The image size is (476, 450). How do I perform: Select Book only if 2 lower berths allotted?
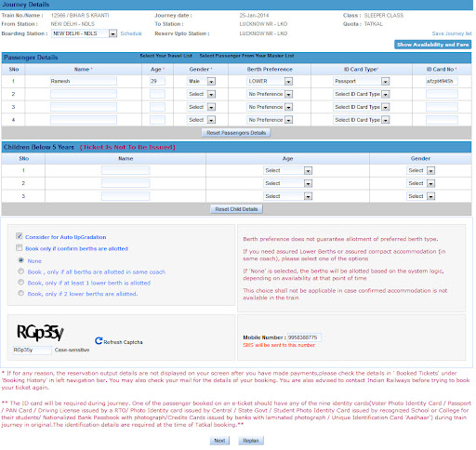(20, 293)
